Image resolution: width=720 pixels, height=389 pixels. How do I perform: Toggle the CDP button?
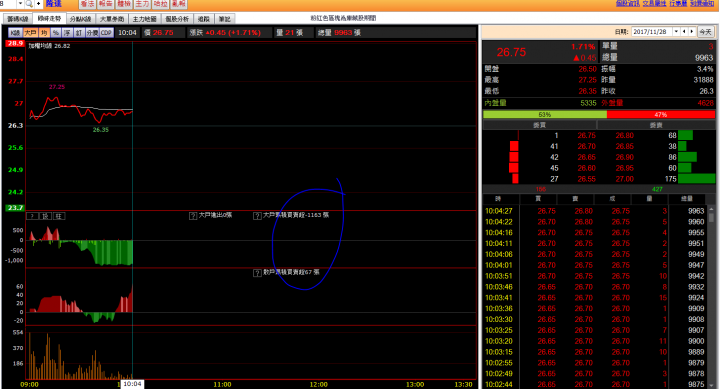point(106,33)
